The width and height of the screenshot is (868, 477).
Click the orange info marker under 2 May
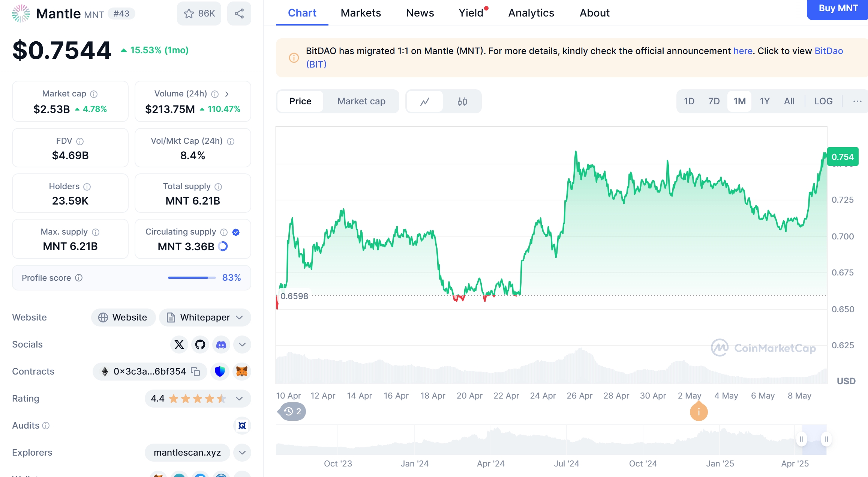(x=699, y=412)
